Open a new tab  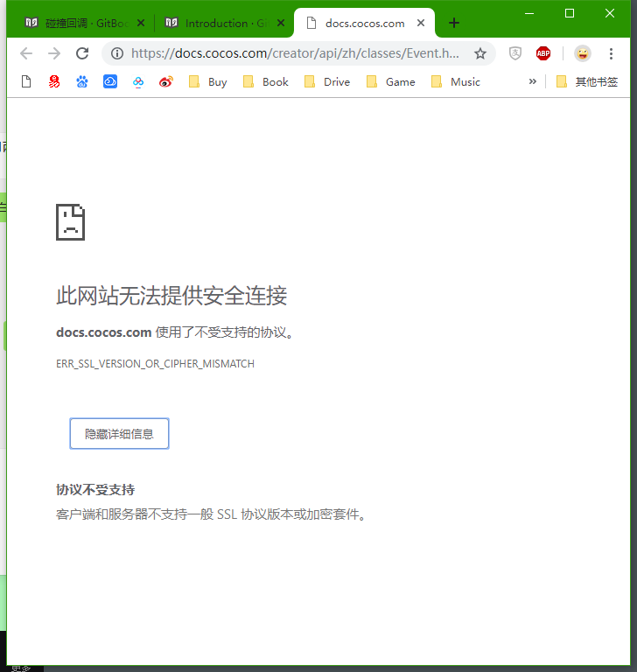[x=454, y=23]
